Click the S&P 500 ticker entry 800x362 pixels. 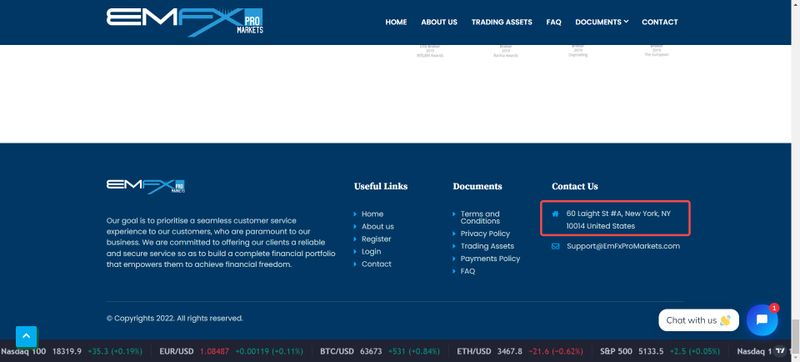click(661, 351)
